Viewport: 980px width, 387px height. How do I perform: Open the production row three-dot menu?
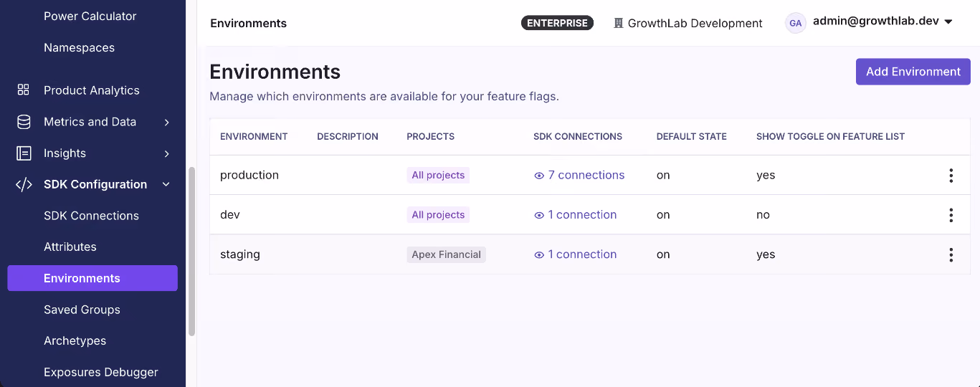tap(951, 176)
